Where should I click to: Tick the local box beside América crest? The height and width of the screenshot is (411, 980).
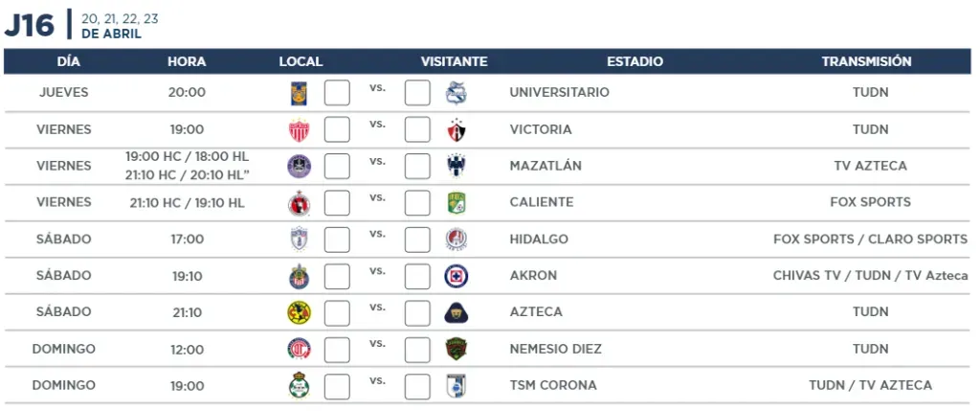coord(337,312)
